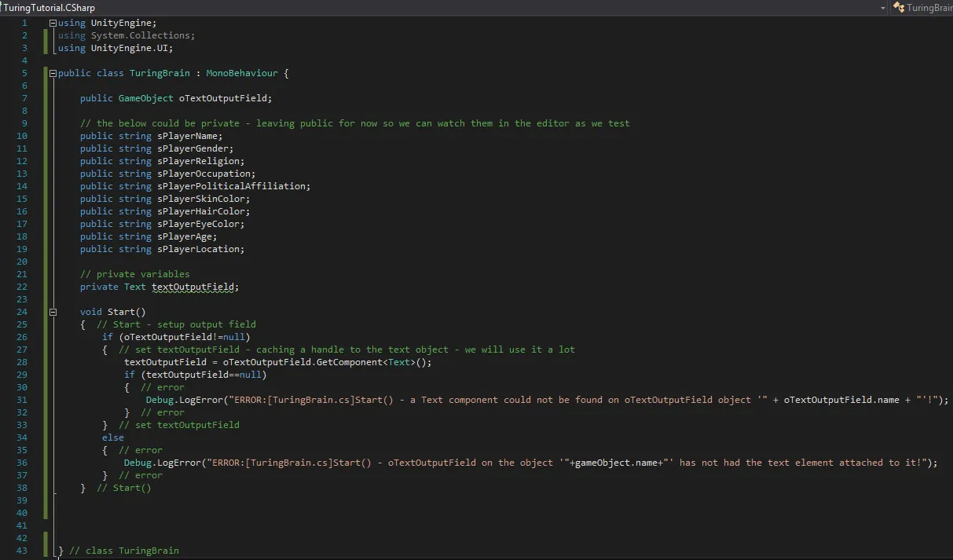The width and height of the screenshot is (953, 560).
Task: Click MonoBehaviour in the class declaration
Action: tap(242, 73)
